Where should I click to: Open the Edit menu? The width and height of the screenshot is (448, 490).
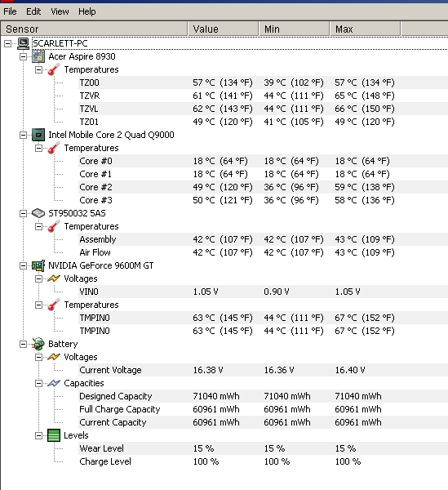[33, 11]
